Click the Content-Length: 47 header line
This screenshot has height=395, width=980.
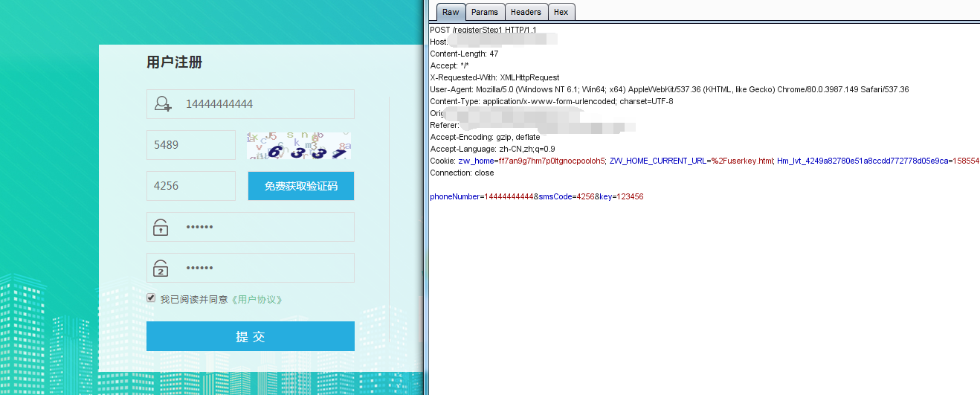pyautogui.click(x=464, y=54)
